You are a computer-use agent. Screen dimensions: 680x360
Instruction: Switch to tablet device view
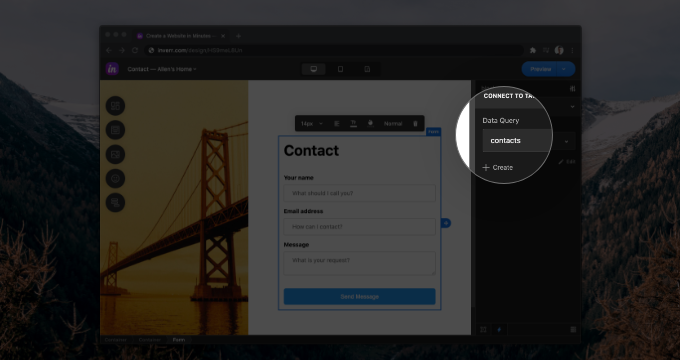coord(340,69)
